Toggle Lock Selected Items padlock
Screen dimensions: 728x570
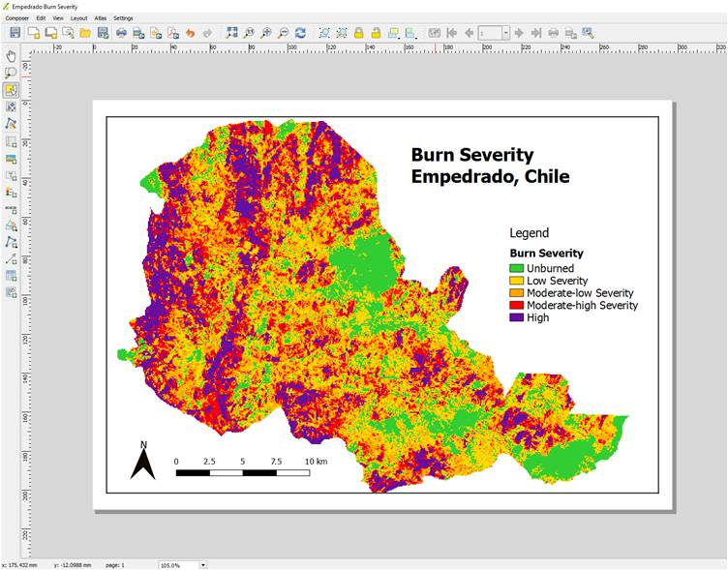[x=358, y=33]
